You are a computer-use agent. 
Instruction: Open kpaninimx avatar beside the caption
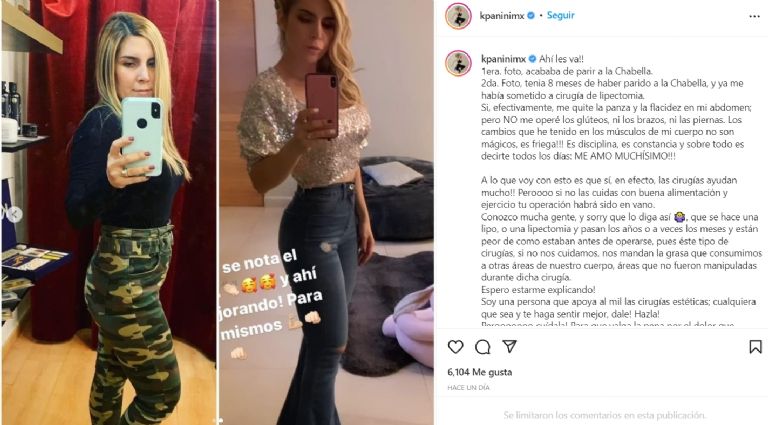pyautogui.click(x=458, y=63)
